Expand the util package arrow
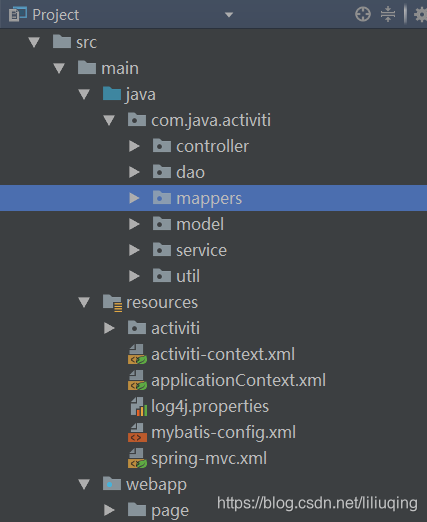The width and height of the screenshot is (427, 522). click(x=134, y=276)
